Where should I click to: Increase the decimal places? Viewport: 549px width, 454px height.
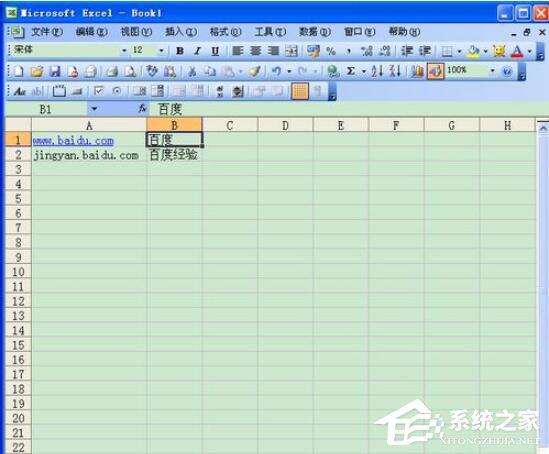[367, 51]
